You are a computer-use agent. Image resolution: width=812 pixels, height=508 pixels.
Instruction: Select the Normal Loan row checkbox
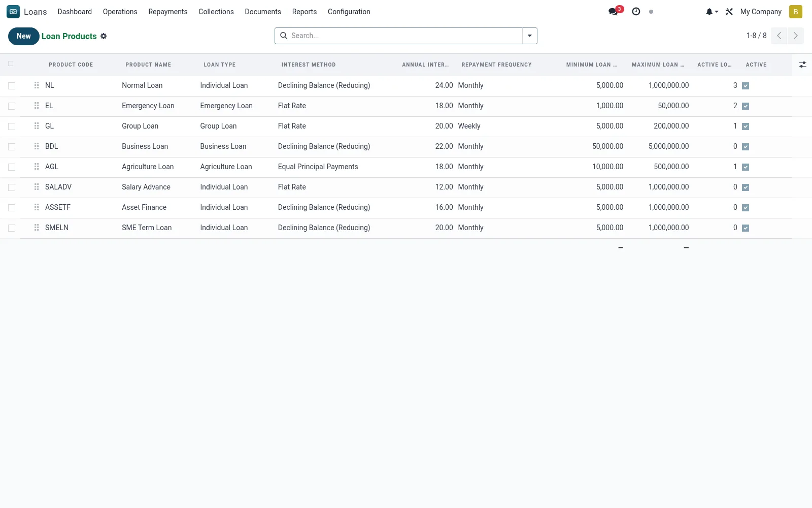[12, 86]
